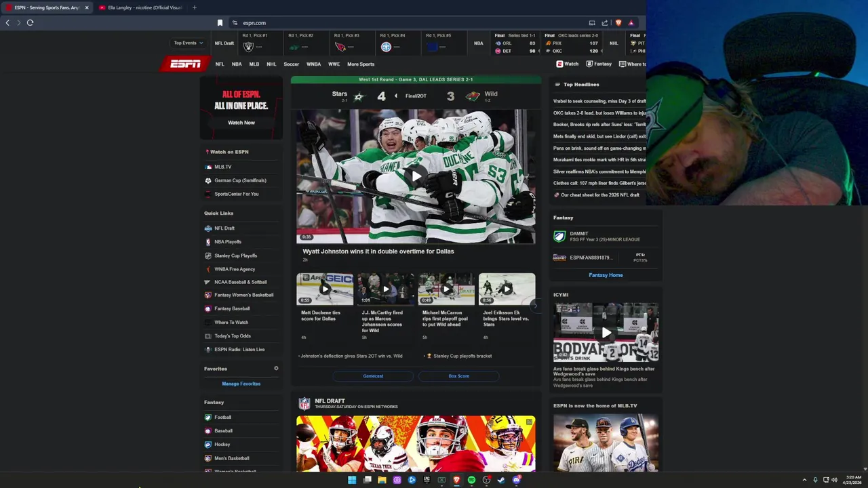The width and height of the screenshot is (868, 488).
Task: Click the Gamecast button
Action: click(x=373, y=376)
